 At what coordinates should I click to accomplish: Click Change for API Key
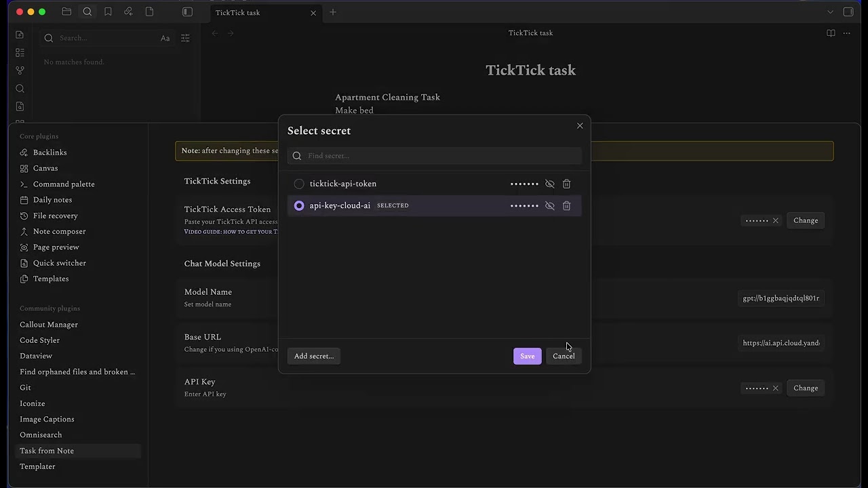(x=806, y=388)
